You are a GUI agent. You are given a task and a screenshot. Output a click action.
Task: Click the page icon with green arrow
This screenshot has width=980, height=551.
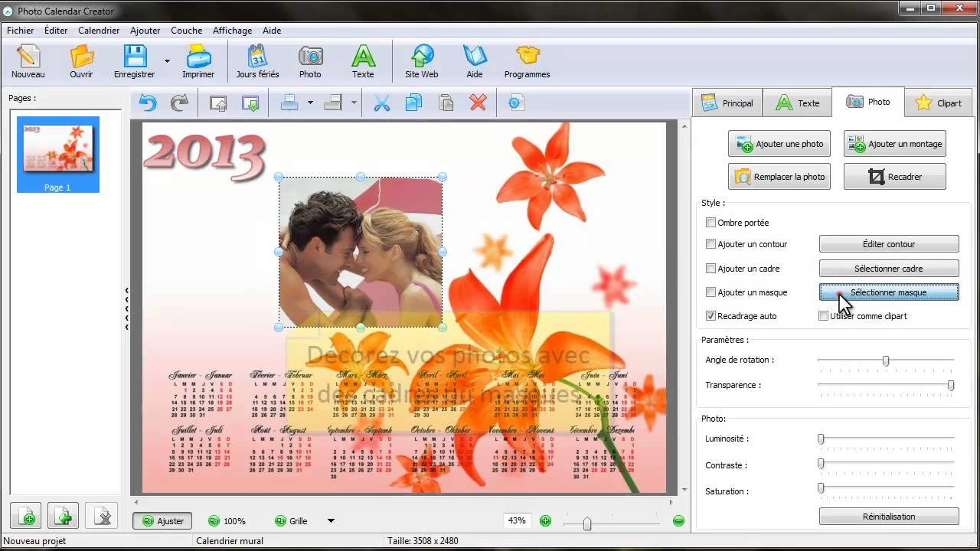(64, 517)
